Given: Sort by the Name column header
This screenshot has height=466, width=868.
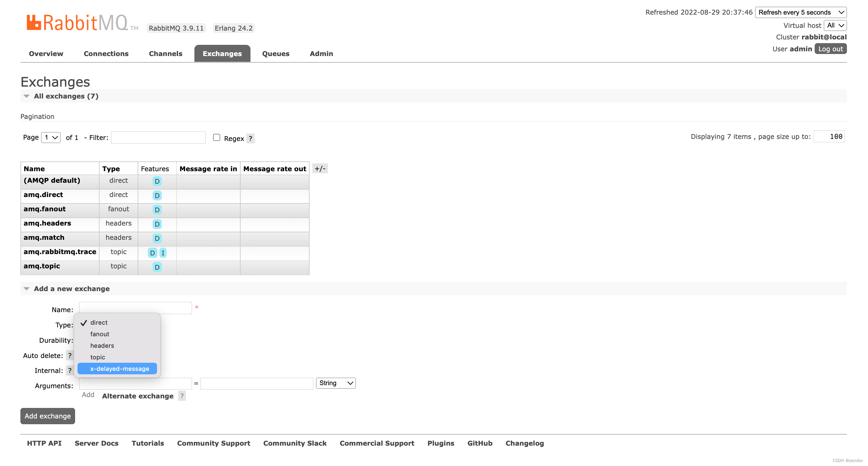Looking at the screenshot, I should pyautogui.click(x=34, y=169).
